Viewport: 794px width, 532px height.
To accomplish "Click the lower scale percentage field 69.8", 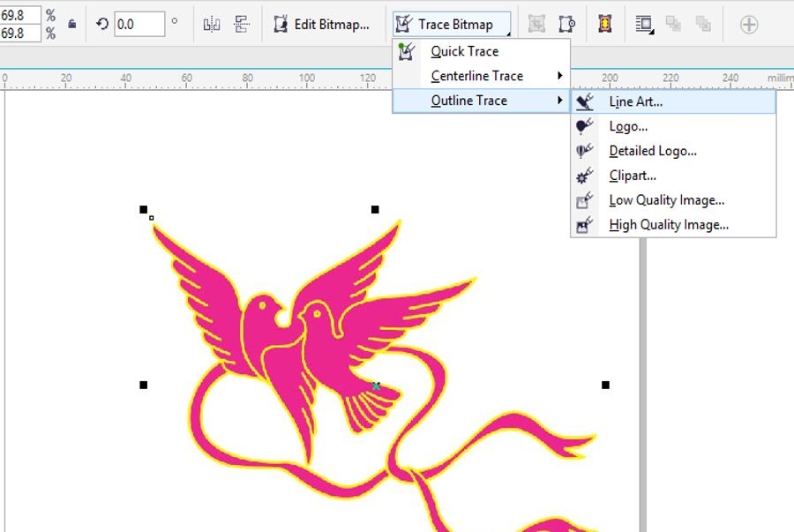I will pos(19,33).
